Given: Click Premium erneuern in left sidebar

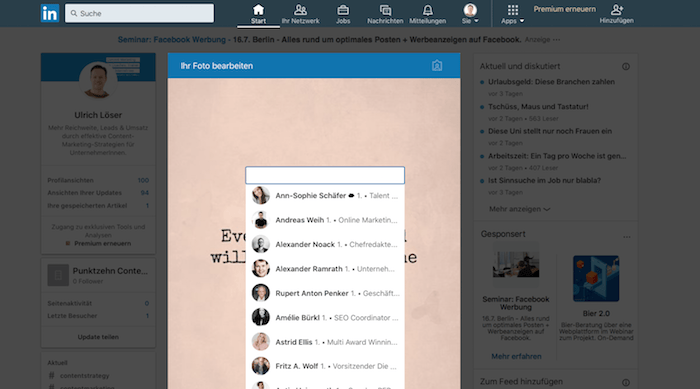Looking at the screenshot, I should (x=102, y=243).
